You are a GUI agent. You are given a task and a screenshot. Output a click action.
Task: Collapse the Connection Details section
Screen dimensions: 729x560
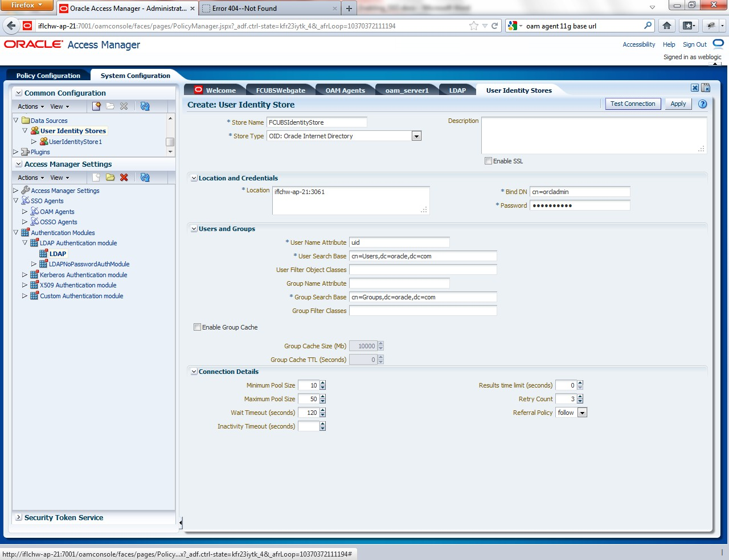[x=194, y=372]
